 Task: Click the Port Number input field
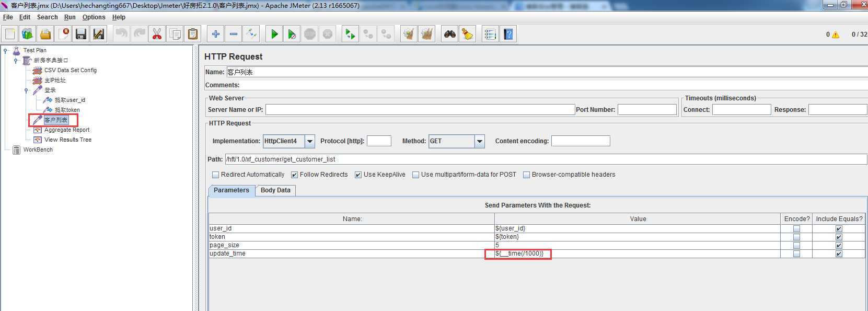click(x=647, y=110)
